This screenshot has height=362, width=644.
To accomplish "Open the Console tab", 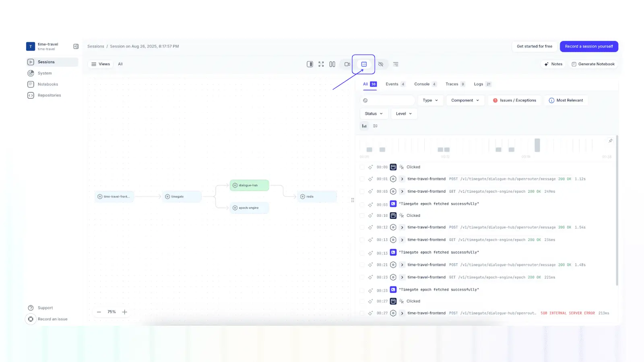I will (x=422, y=84).
